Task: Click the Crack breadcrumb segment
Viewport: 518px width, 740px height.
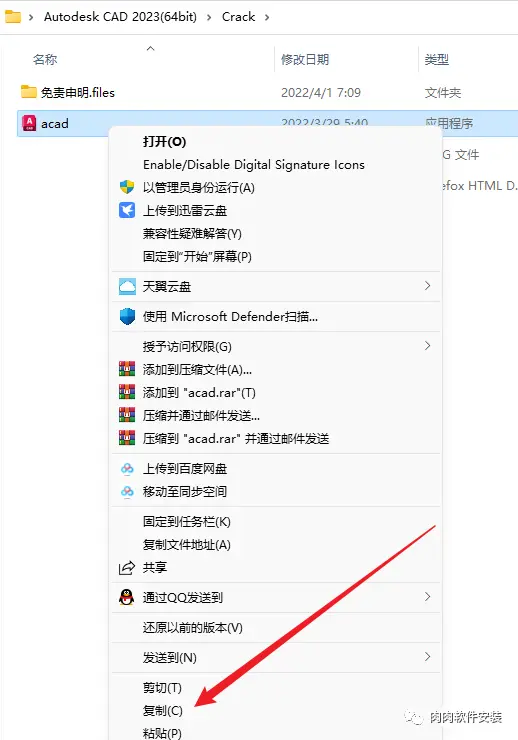Action: pyautogui.click(x=238, y=17)
